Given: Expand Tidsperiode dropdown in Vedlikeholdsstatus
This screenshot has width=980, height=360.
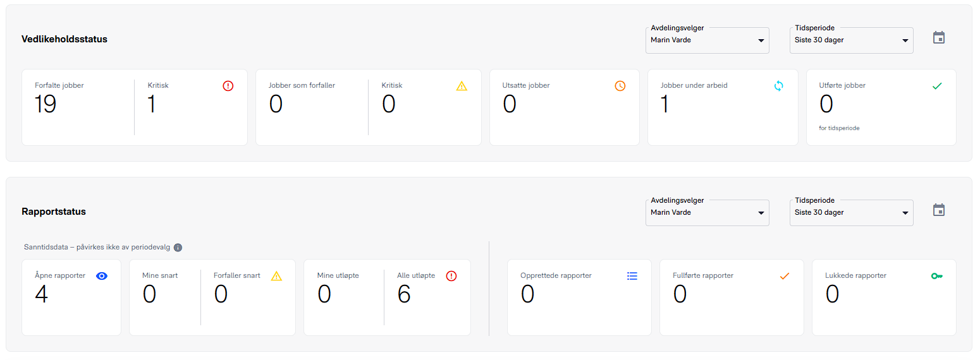Looking at the screenshot, I should 851,40.
